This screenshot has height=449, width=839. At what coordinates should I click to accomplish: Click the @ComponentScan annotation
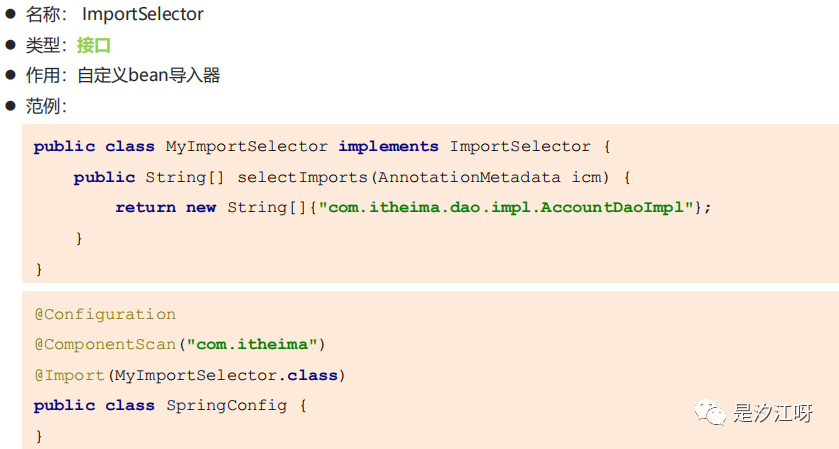[x=105, y=344]
